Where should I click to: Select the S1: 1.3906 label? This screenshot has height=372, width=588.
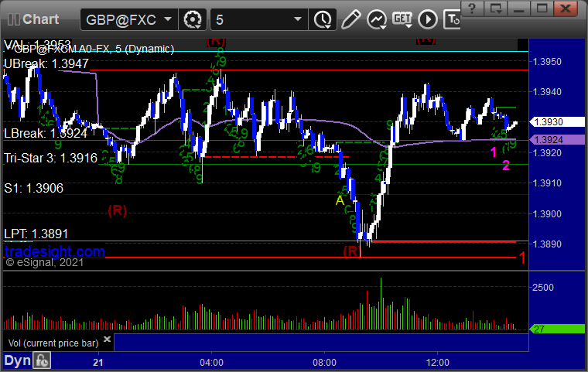click(x=33, y=188)
